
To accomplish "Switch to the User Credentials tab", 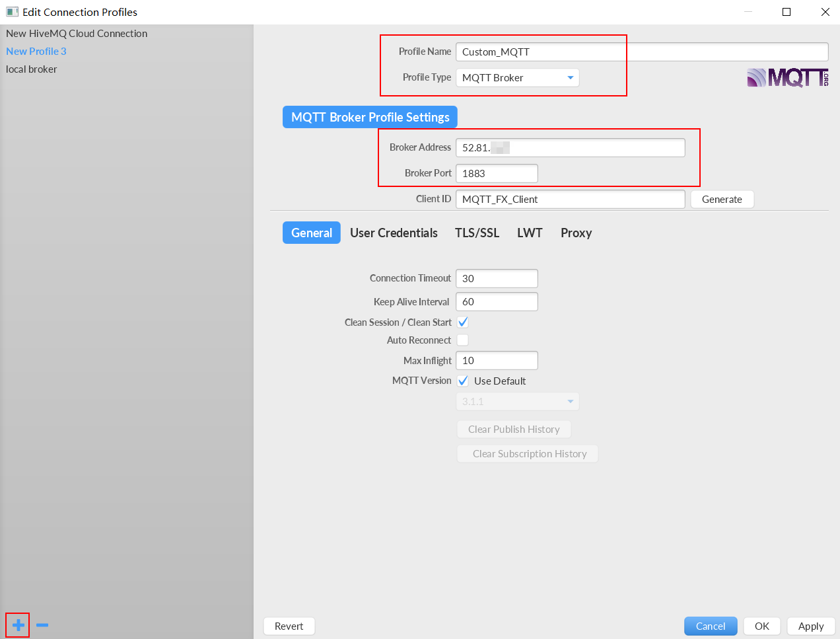I will (x=394, y=233).
